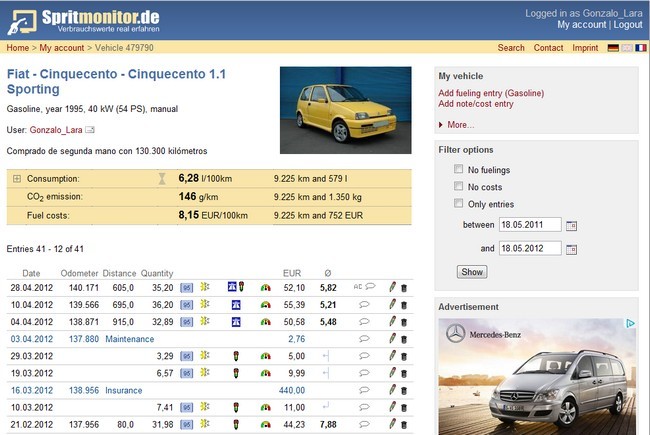The height and width of the screenshot is (435, 650).
Task: Click the 'between' date input field
Action: 529,225
